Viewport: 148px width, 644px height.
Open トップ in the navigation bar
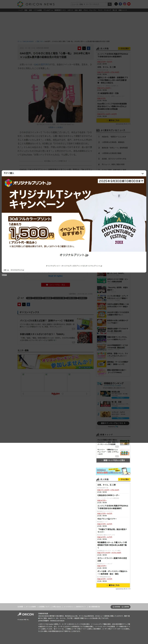pyautogui.click(x=21, y=10)
